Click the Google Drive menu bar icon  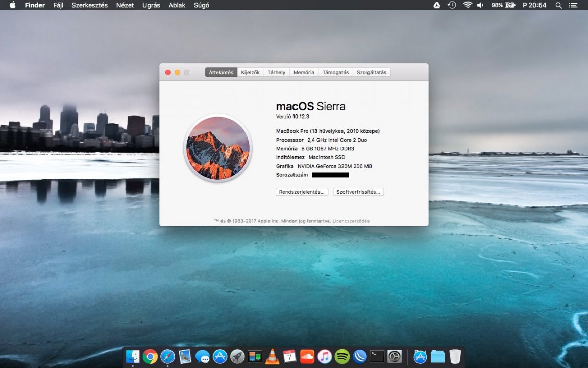(x=437, y=5)
